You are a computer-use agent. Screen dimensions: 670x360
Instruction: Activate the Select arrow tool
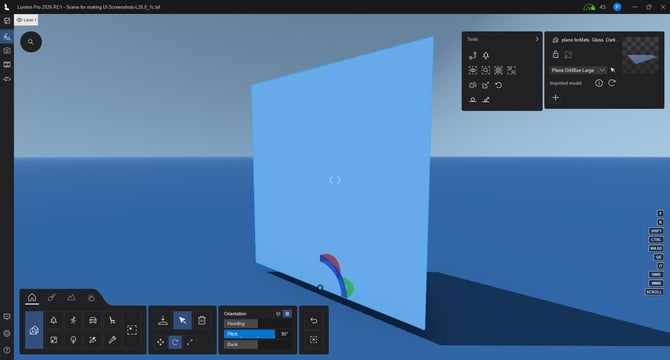click(x=182, y=320)
